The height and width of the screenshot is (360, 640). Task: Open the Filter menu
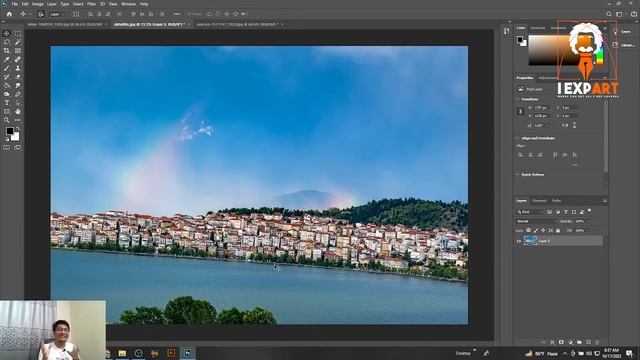91,4
